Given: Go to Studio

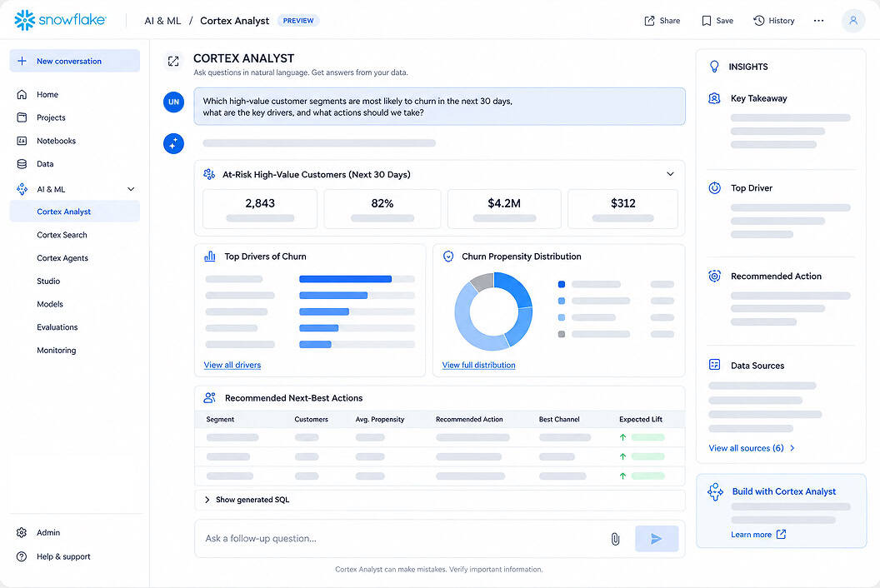Looking at the screenshot, I should [x=48, y=282].
